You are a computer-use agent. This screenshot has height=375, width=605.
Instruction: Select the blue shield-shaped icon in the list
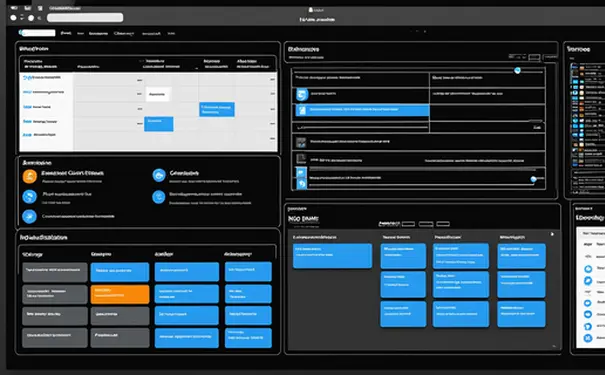pyautogui.click(x=302, y=94)
